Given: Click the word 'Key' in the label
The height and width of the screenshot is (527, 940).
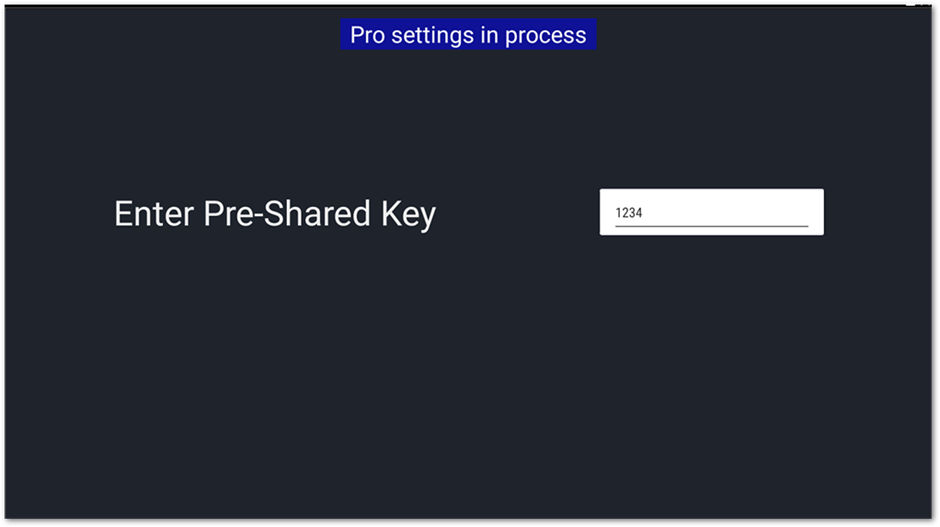Looking at the screenshot, I should (x=408, y=214).
